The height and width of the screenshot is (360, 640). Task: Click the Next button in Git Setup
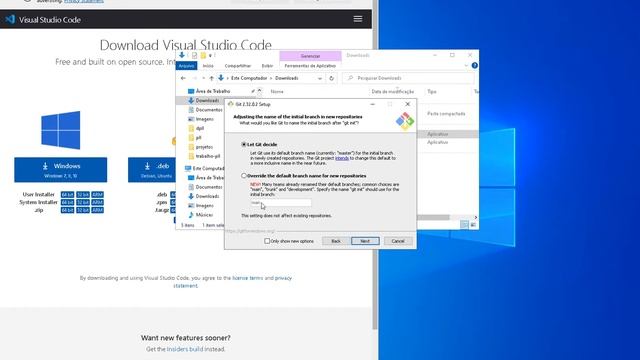(x=365, y=241)
